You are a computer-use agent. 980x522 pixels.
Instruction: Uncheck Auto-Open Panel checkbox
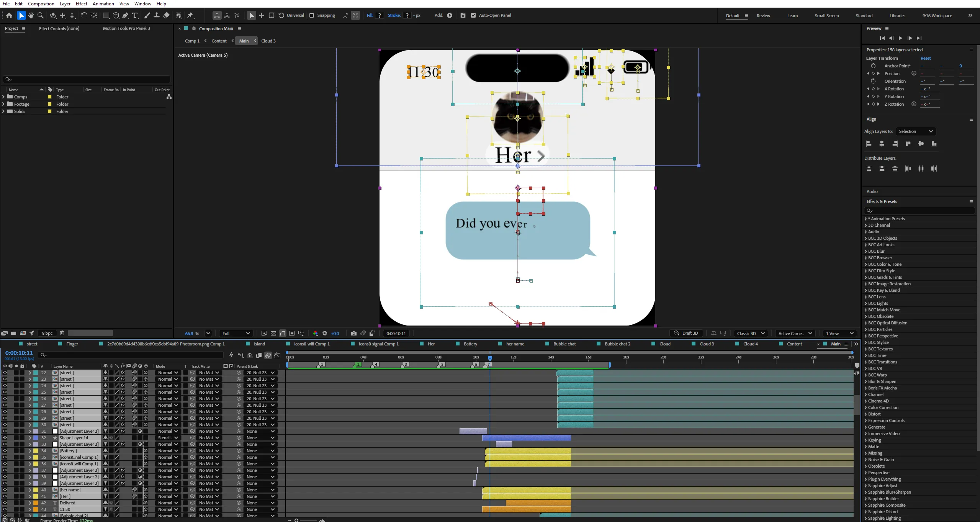pos(473,15)
